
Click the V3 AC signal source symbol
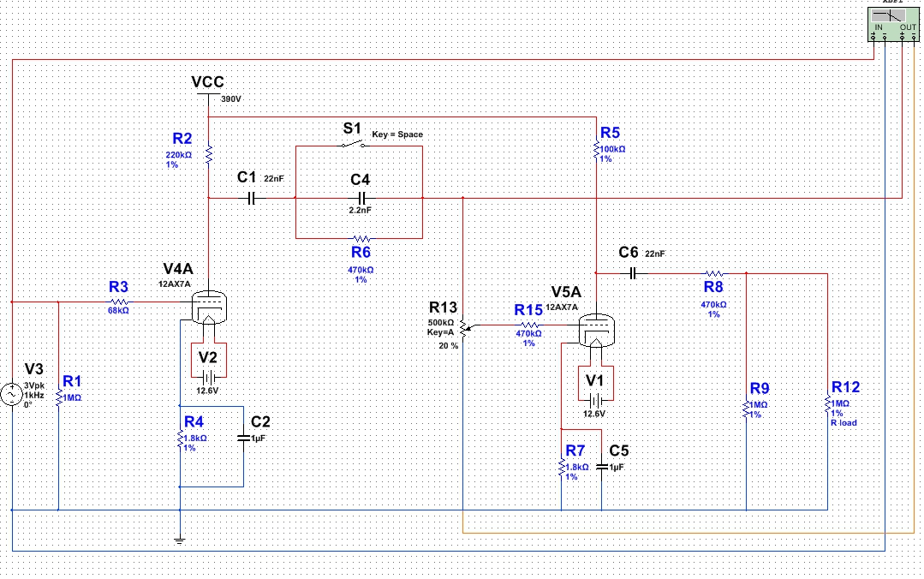(13, 395)
